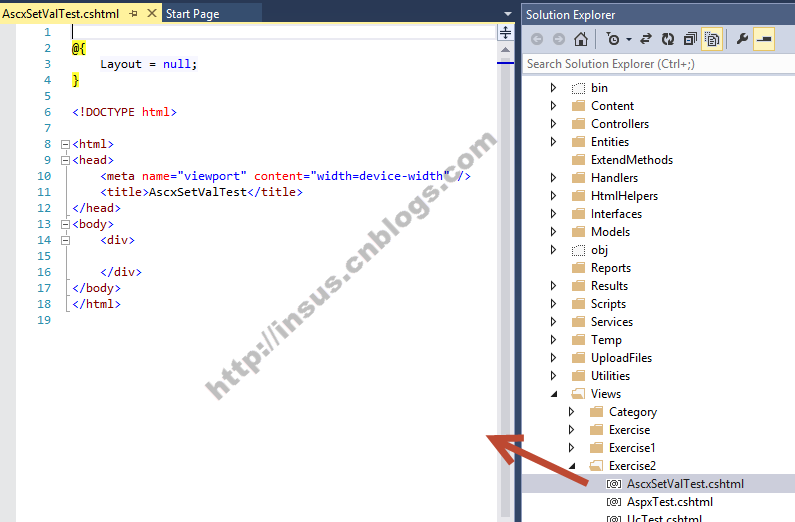
Task: Expand the HtmlHelpers folder node
Action: [x=554, y=196]
